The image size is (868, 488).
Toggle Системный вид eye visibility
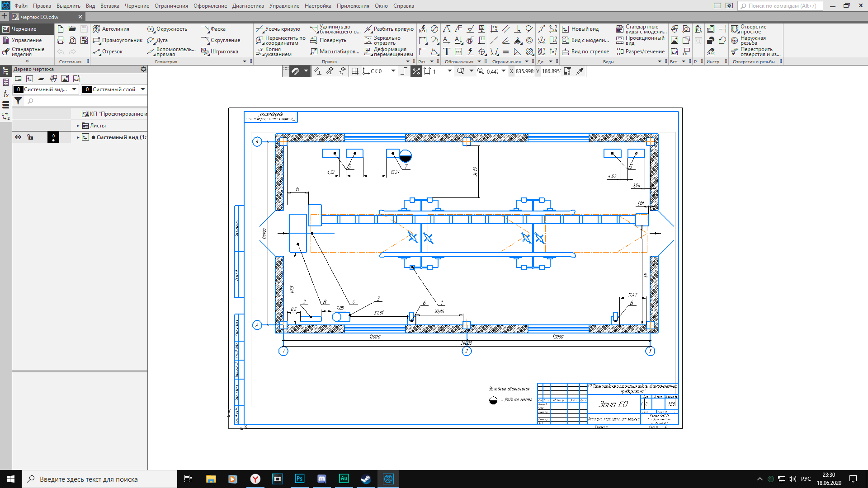[x=18, y=137]
